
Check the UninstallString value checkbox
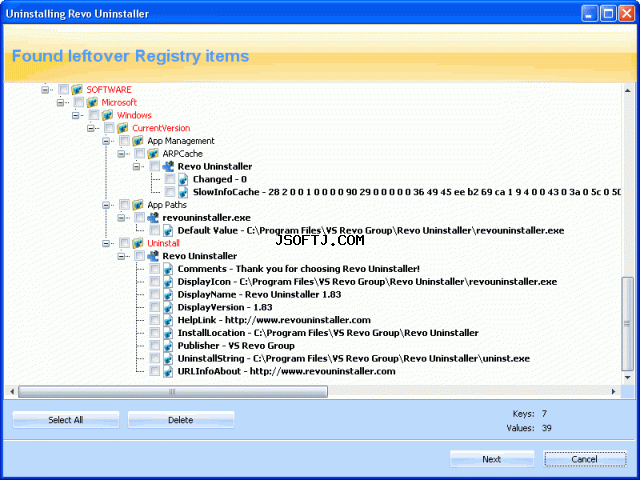pos(155,358)
